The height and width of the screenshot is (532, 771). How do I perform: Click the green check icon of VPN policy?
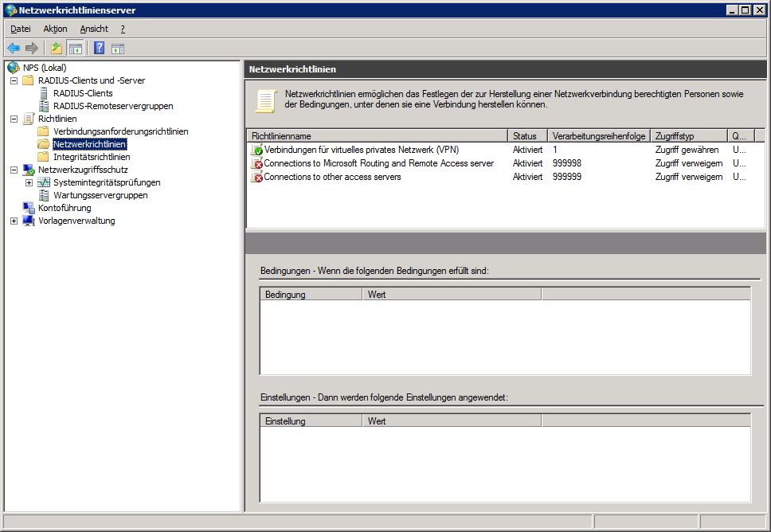coord(257,150)
